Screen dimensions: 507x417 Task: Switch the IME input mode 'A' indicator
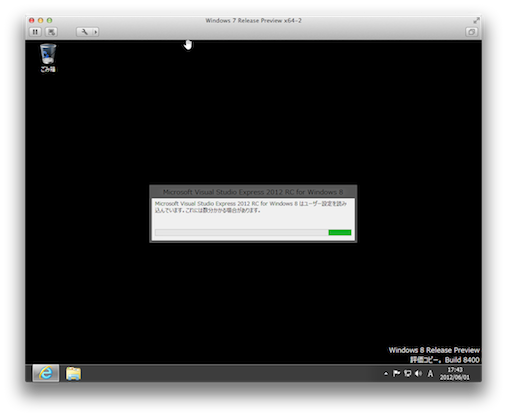(x=430, y=374)
